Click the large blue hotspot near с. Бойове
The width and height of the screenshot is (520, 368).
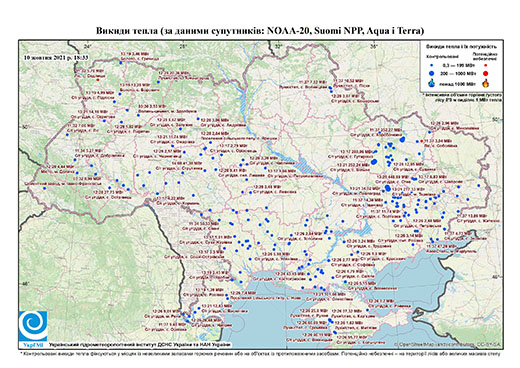point(374,162)
